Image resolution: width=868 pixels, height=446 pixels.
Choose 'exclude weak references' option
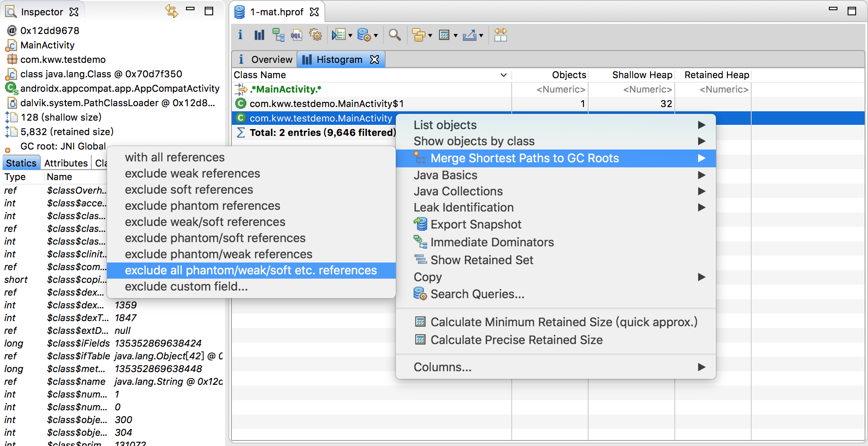click(251, 173)
